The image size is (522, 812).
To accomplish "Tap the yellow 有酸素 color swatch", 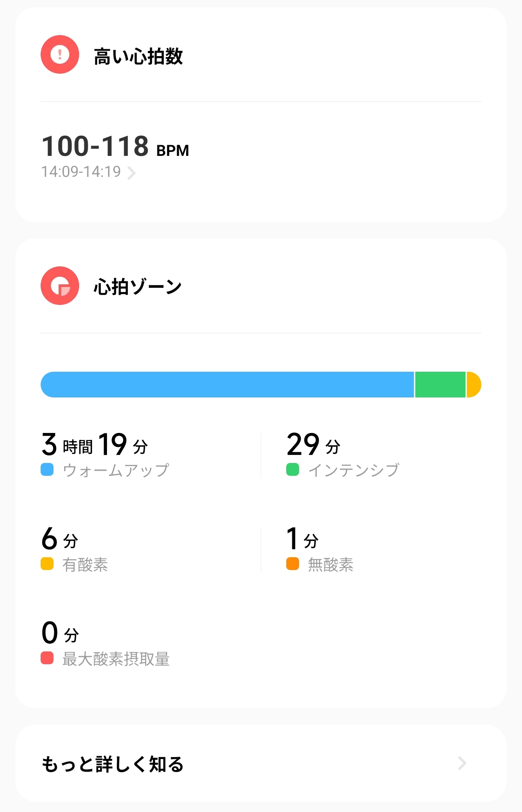I will (x=47, y=564).
